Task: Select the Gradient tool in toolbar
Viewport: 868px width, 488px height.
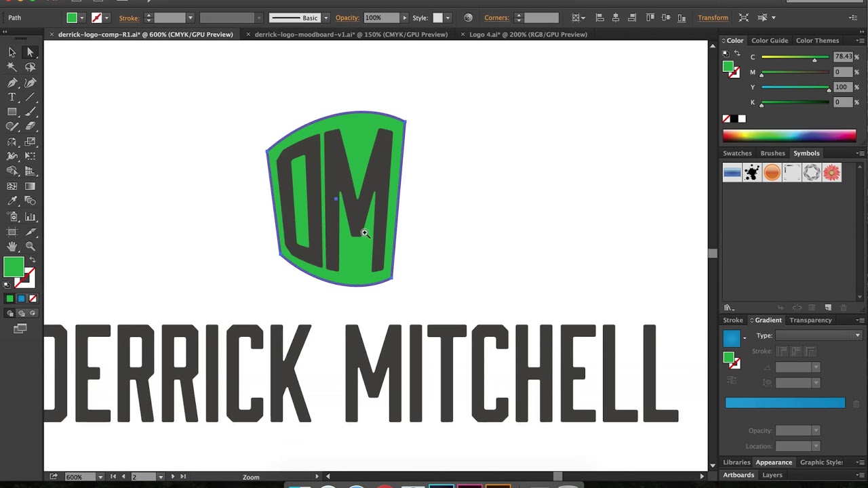Action: coord(30,186)
